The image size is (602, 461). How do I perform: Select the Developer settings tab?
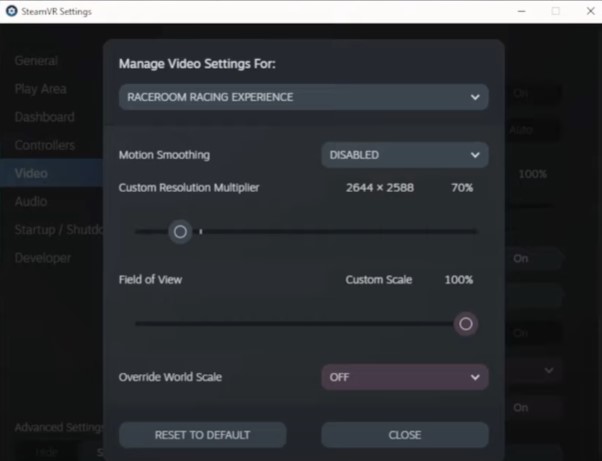pos(43,258)
